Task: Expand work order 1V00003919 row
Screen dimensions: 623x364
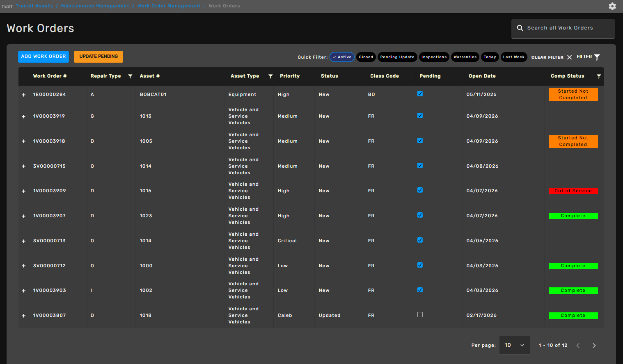Action: point(23,116)
